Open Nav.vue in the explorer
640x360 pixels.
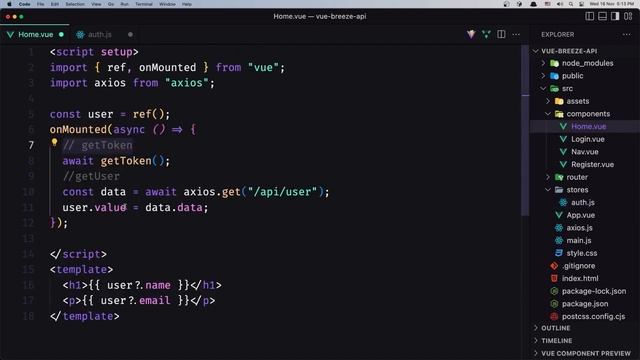pyautogui.click(x=584, y=152)
